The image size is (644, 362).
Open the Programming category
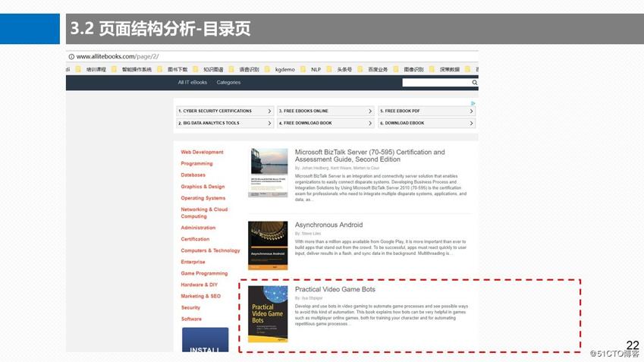tap(196, 163)
